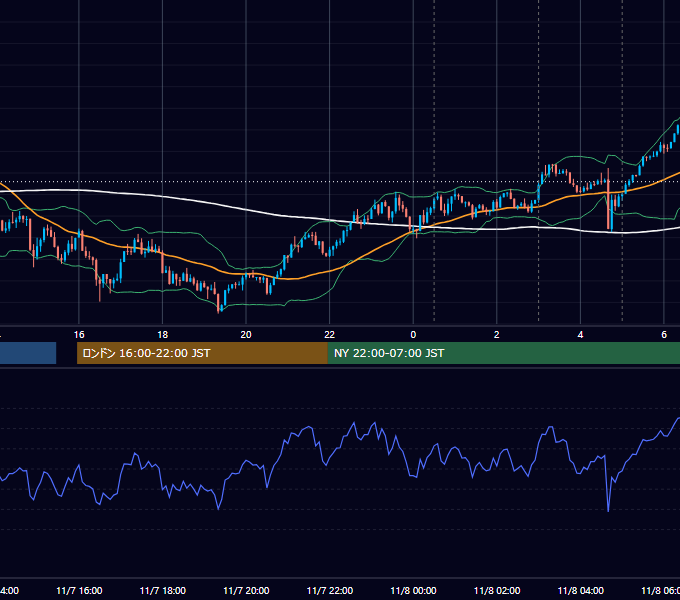Click the 0 hour label on price chart axis

click(413, 335)
